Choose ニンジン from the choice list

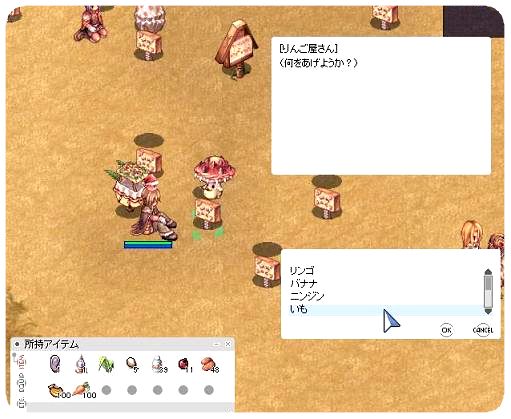[307, 296]
